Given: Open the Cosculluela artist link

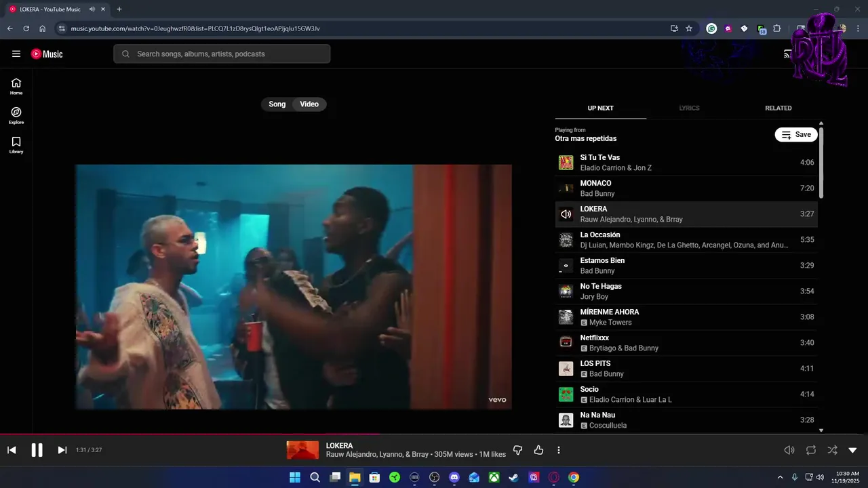Looking at the screenshot, I should 608,426.
